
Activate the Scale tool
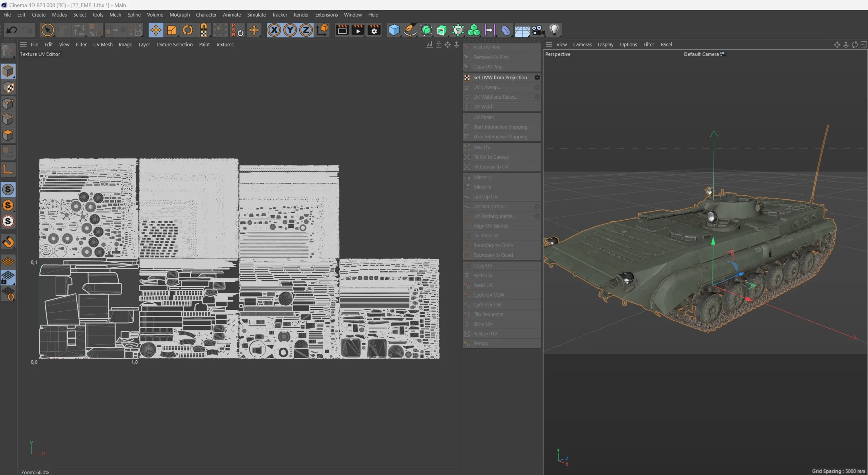172,30
